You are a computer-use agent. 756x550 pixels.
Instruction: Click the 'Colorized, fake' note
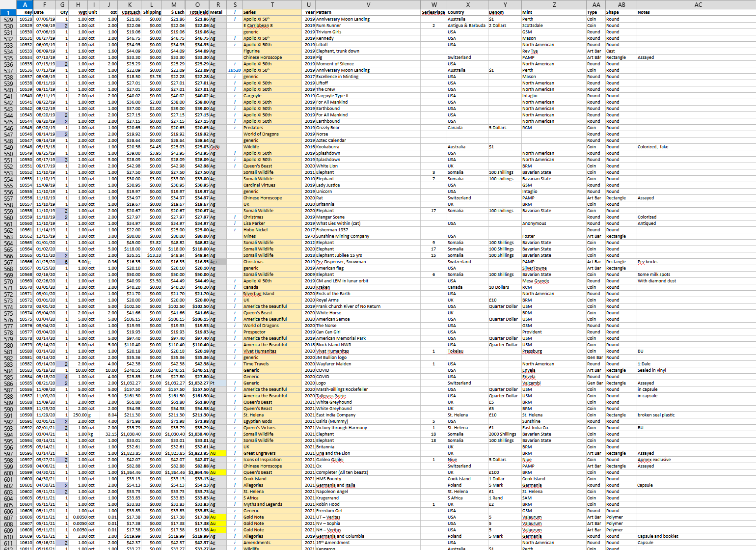698,147
